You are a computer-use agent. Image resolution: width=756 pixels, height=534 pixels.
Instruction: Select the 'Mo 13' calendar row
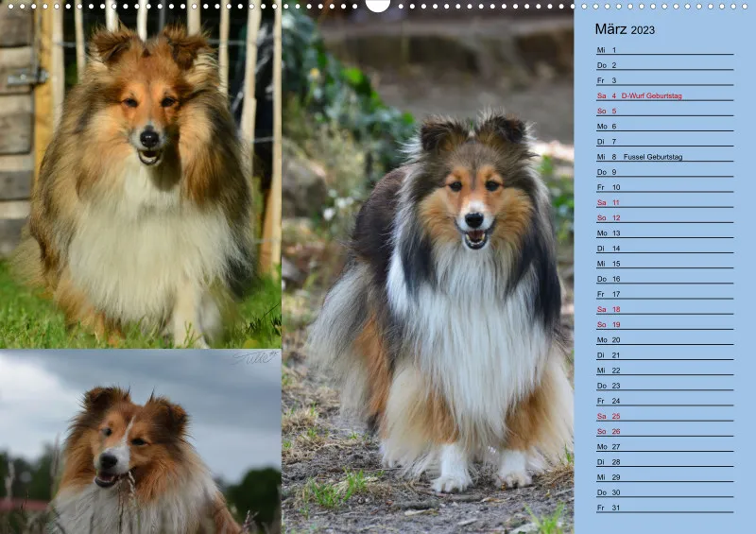[x=664, y=233]
